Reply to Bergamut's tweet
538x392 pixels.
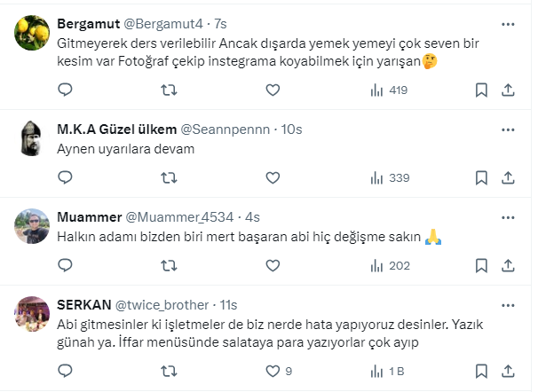[x=65, y=90]
